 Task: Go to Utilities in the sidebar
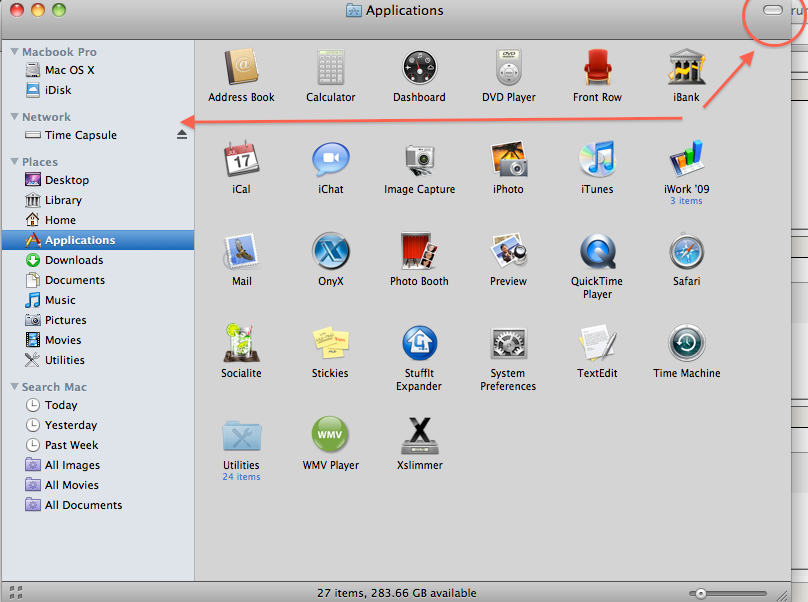tap(98, 360)
